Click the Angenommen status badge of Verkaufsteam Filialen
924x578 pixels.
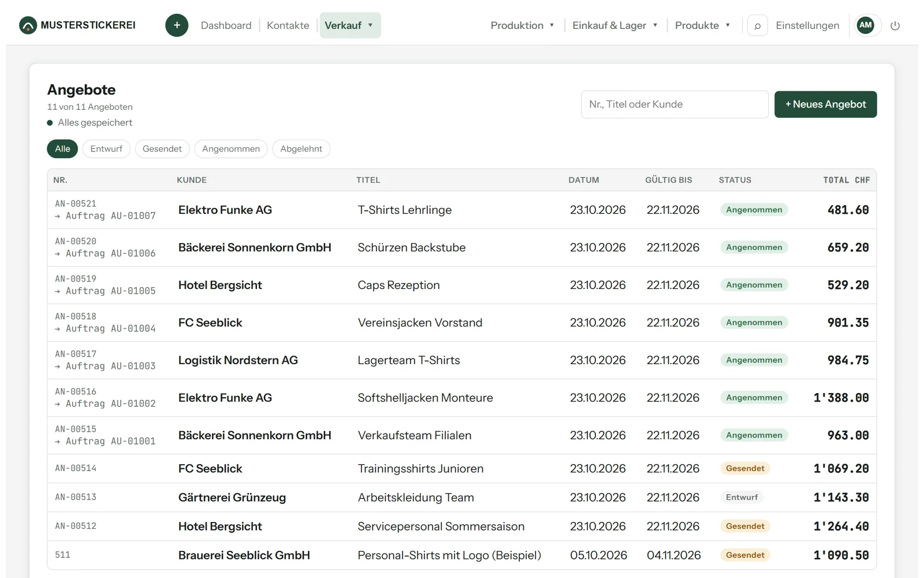pyautogui.click(x=754, y=435)
